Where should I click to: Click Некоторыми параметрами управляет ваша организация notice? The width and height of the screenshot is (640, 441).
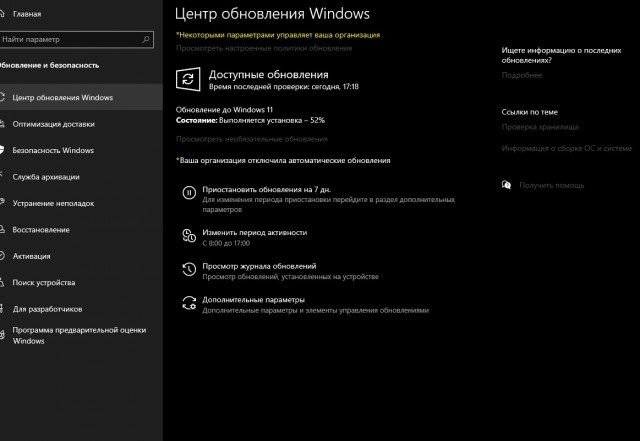point(278,35)
